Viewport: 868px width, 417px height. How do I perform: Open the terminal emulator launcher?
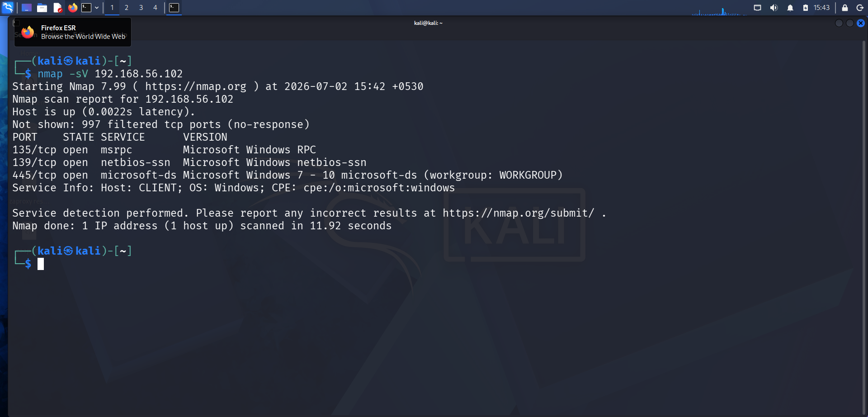click(x=86, y=8)
